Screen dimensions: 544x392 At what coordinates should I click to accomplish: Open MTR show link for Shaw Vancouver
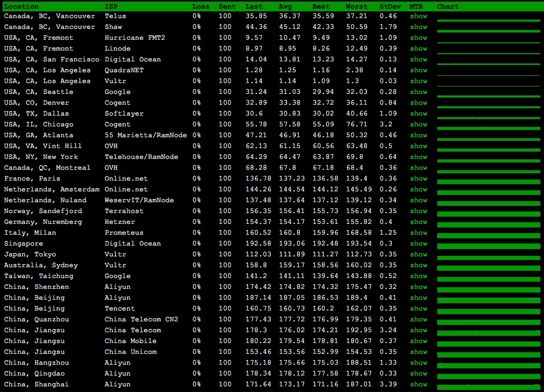(418, 27)
